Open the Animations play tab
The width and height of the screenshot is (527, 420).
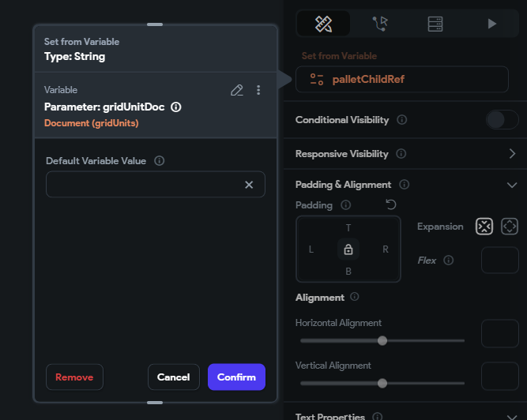click(491, 24)
